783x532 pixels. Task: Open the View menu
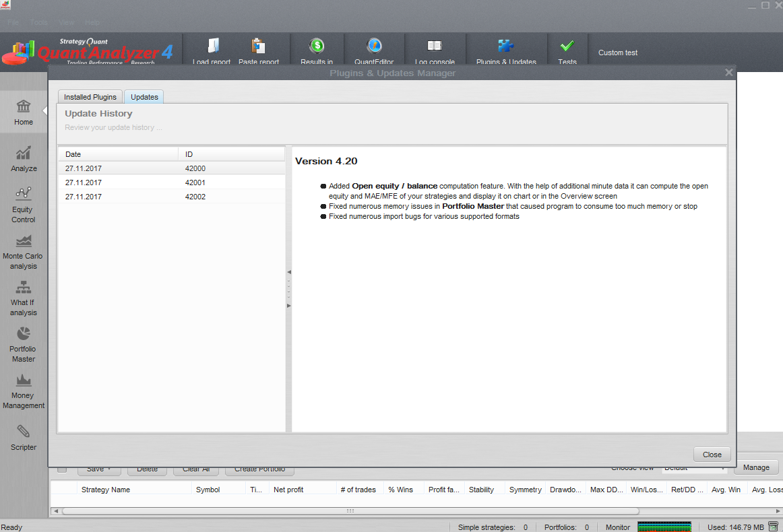coord(67,22)
